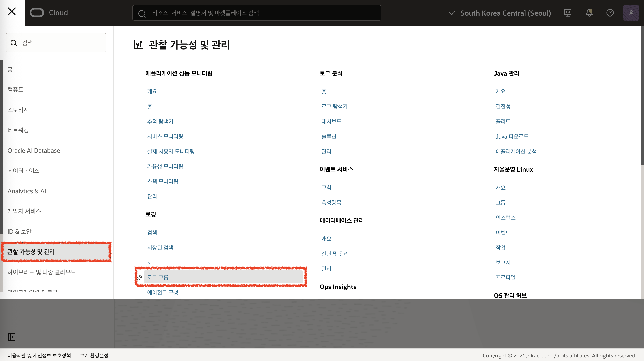Open 실제 사용자 모니터링 link
Screen dimensions: 644x361
[x=171, y=151]
